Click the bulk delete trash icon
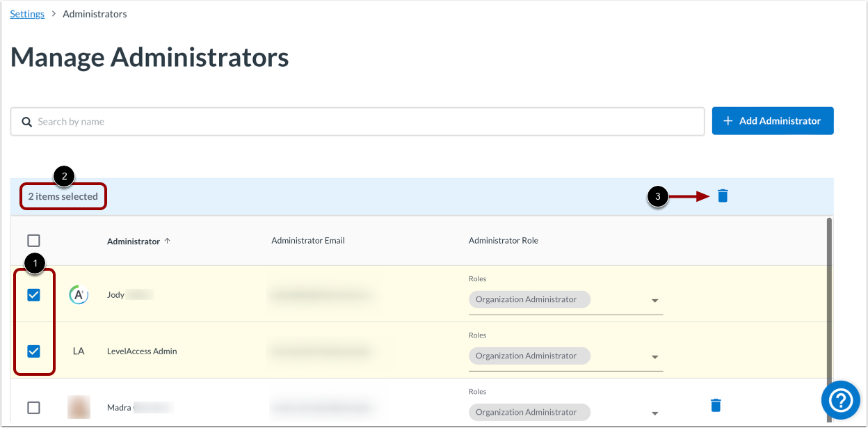The width and height of the screenshot is (868, 428). tap(722, 196)
